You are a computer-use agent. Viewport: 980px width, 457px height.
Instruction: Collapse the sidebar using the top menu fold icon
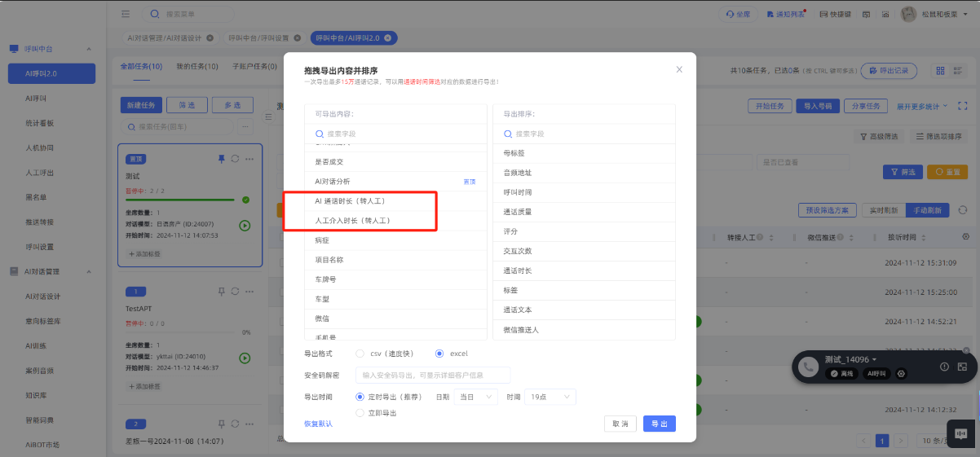125,14
